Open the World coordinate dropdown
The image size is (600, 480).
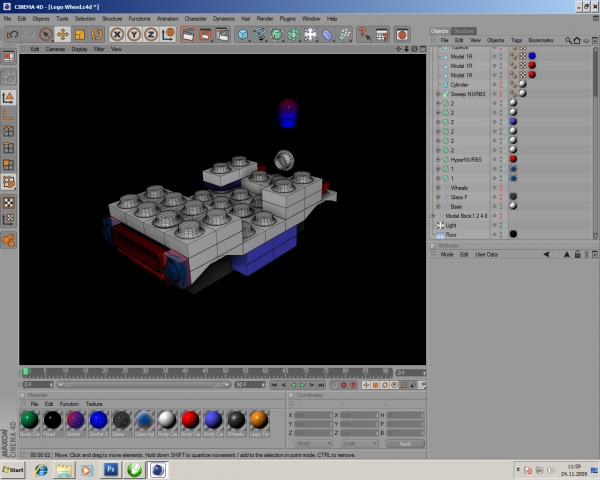coord(313,443)
